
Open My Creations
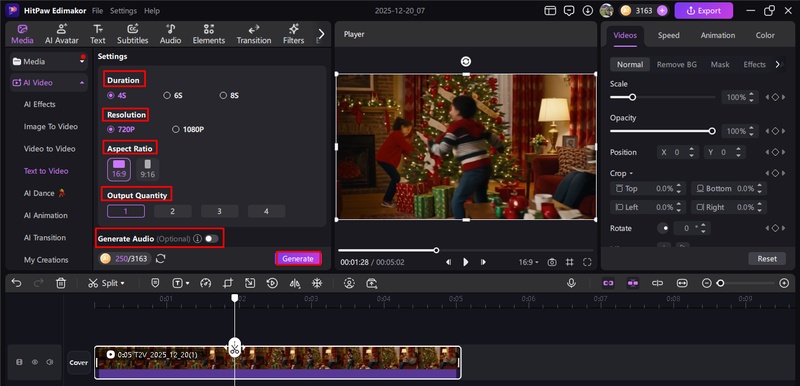tap(46, 260)
